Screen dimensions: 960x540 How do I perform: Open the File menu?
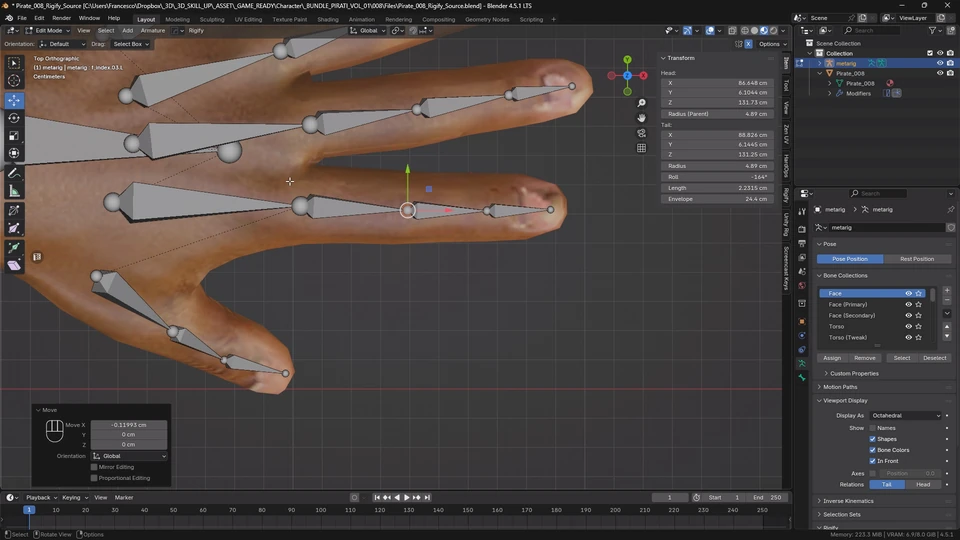click(x=21, y=18)
